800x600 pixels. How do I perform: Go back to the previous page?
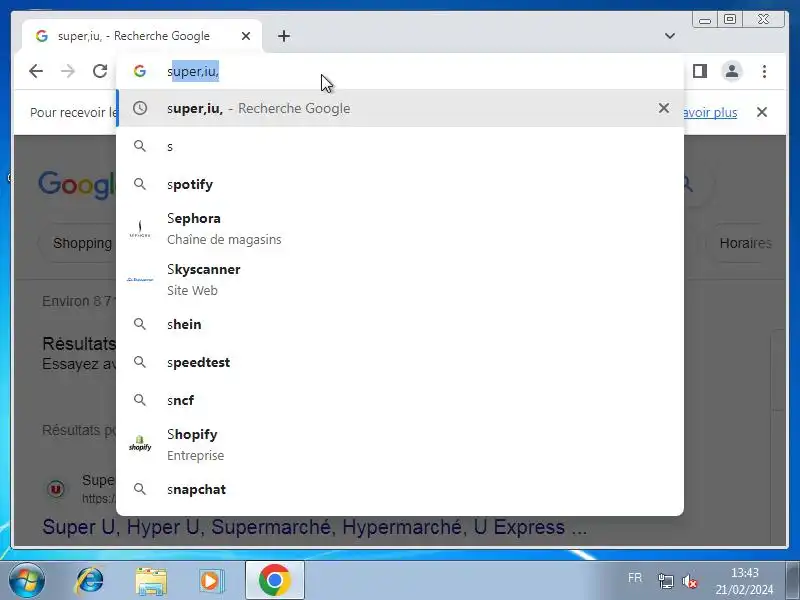(36, 71)
